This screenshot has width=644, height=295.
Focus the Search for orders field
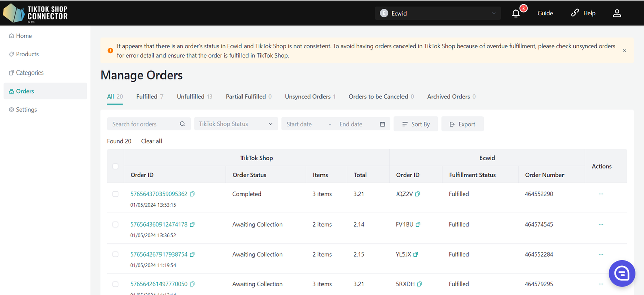point(149,124)
